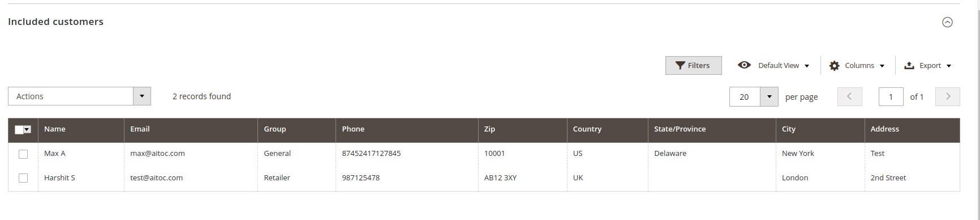Viewport: 980px width, 220px height.
Task: Toggle the select-all header checkbox
Action: 19,130
